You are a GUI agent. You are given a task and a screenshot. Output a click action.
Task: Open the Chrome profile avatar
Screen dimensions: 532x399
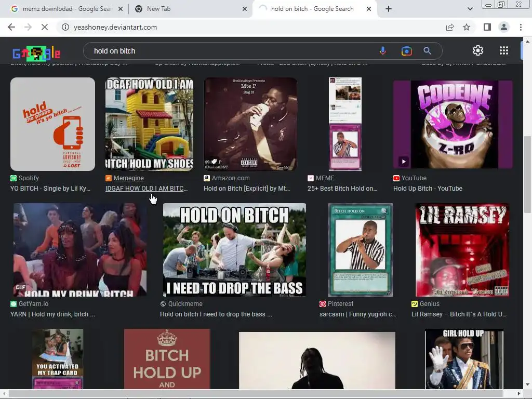pyautogui.click(x=504, y=27)
